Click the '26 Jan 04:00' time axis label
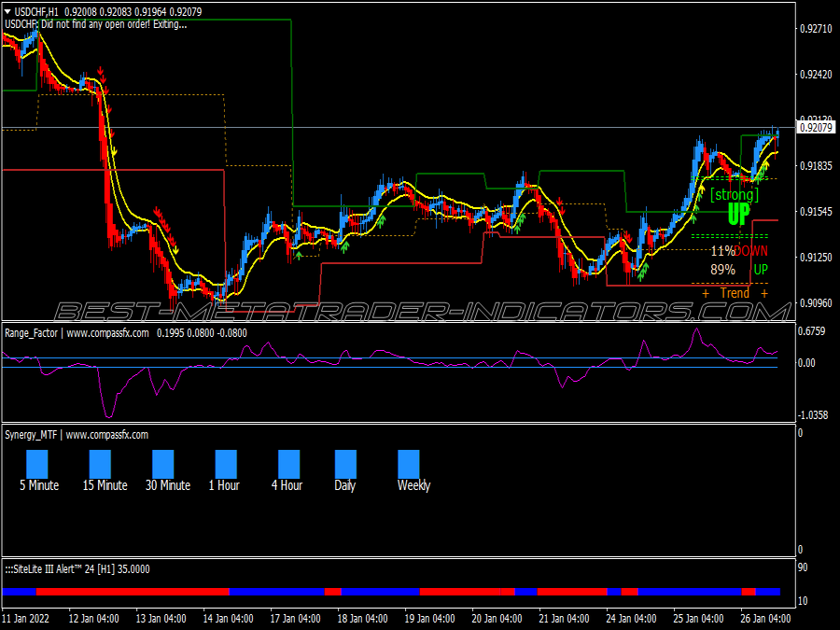The width and height of the screenshot is (840, 630). [x=765, y=619]
